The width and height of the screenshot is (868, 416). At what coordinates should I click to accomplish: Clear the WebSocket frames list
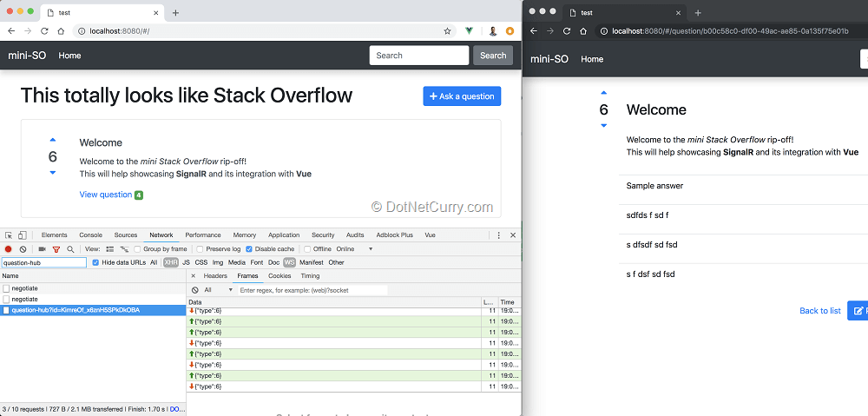point(194,290)
